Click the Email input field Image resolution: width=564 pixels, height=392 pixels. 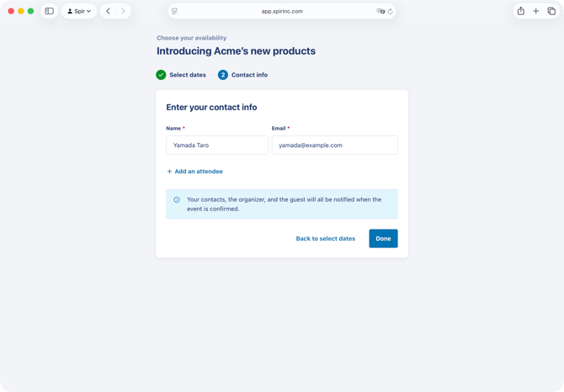point(334,146)
